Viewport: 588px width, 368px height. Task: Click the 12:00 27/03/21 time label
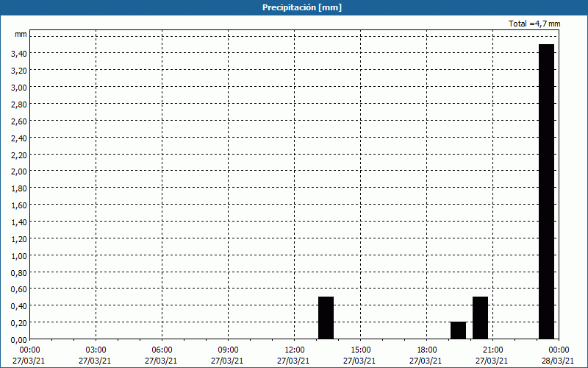coord(295,355)
